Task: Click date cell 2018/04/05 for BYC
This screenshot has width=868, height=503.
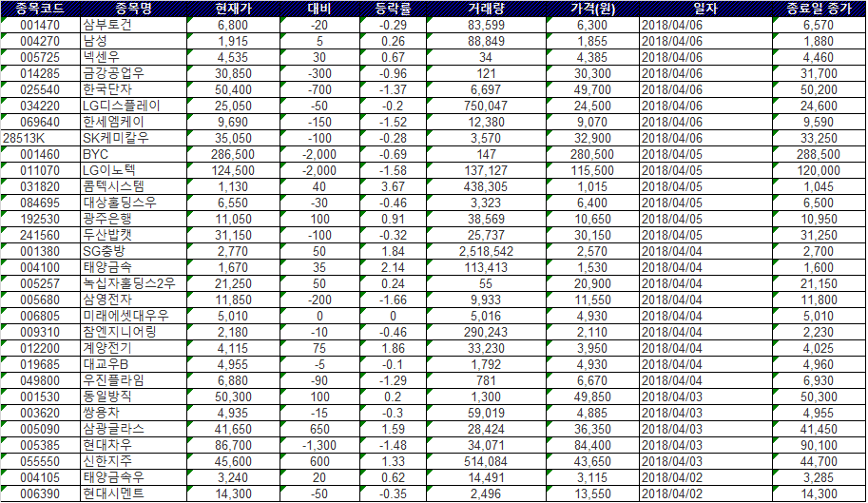Action: pos(705,154)
